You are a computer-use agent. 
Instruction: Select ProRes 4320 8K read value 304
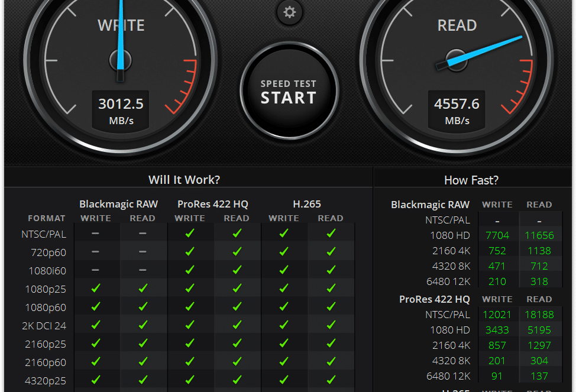(539, 361)
